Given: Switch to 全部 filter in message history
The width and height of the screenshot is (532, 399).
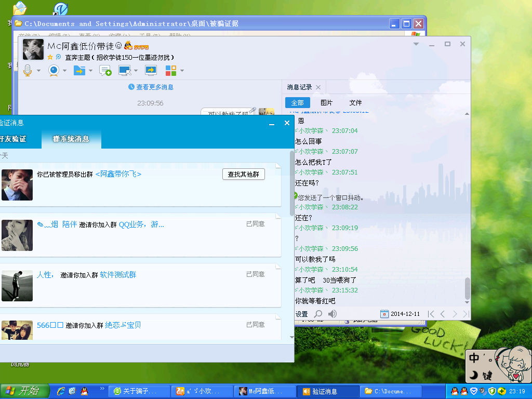Looking at the screenshot, I should pyautogui.click(x=298, y=103).
